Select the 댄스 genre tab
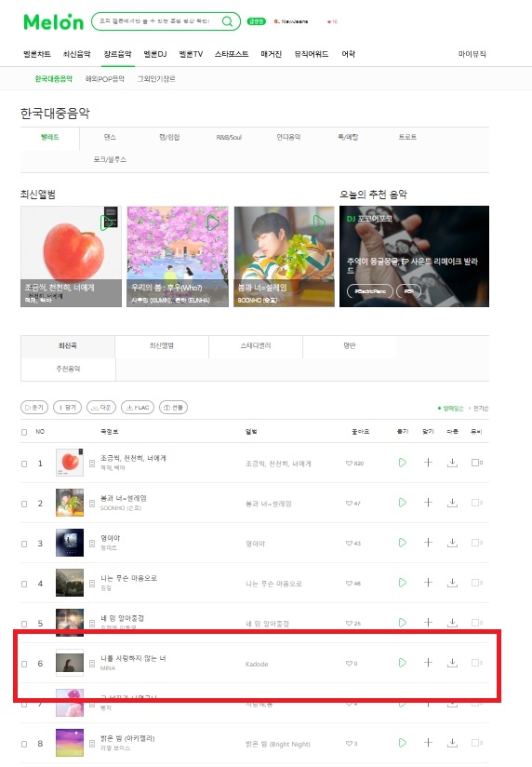This screenshot has width=532, height=767. pos(110,138)
